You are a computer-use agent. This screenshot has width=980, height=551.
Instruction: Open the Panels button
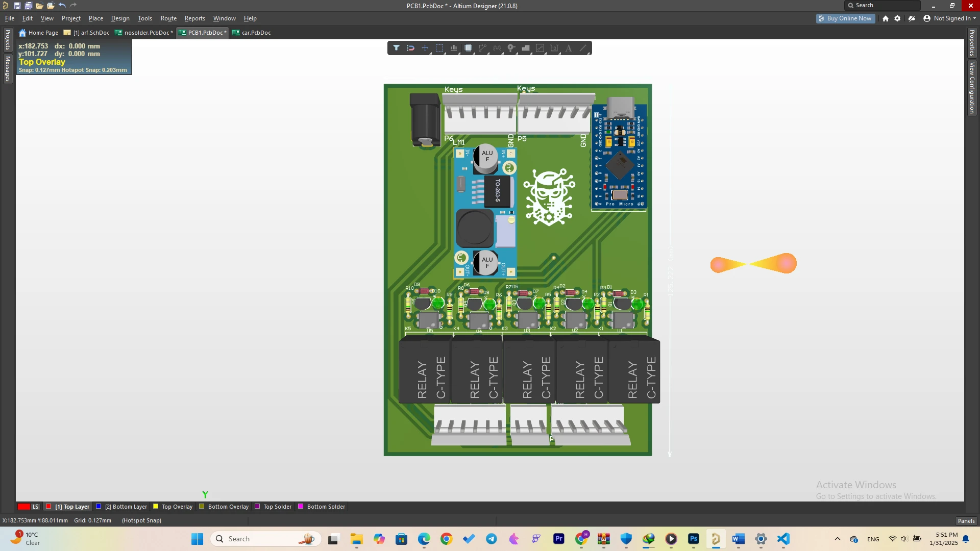click(x=966, y=521)
